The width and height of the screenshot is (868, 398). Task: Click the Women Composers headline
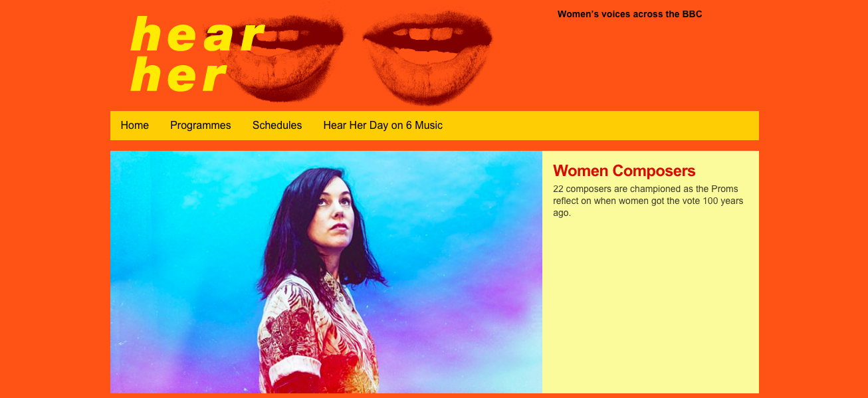[x=624, y=171]
